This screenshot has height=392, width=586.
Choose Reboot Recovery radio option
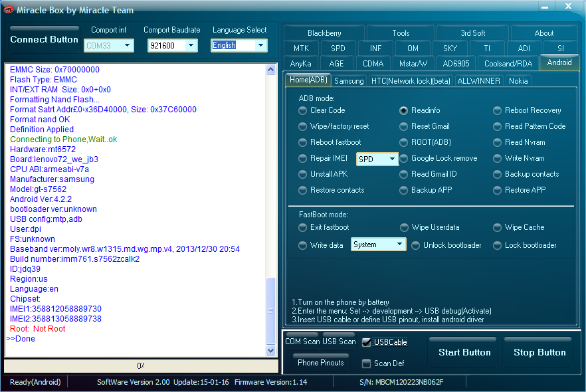point(497,110)
